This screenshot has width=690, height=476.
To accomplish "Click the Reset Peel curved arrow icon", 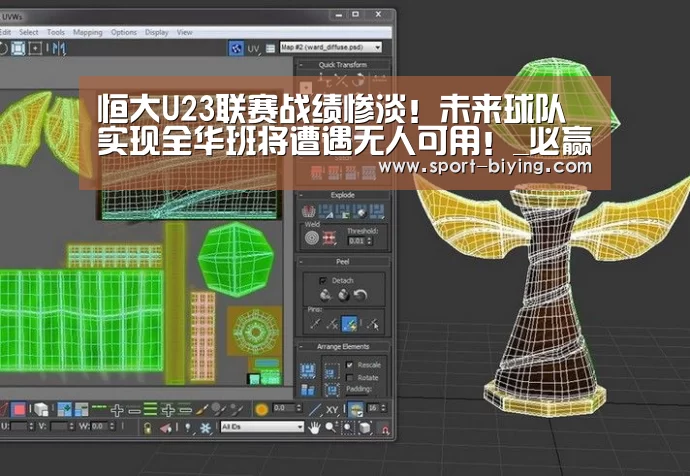I will tap(360, 295).
